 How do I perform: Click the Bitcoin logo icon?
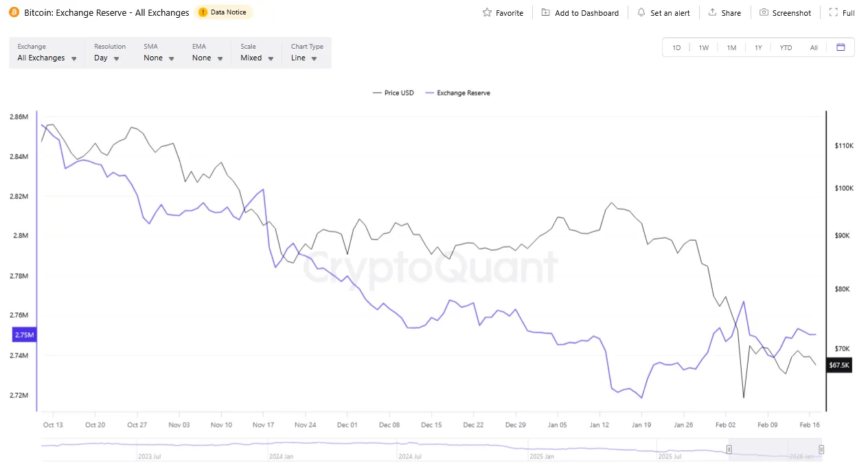14,12
